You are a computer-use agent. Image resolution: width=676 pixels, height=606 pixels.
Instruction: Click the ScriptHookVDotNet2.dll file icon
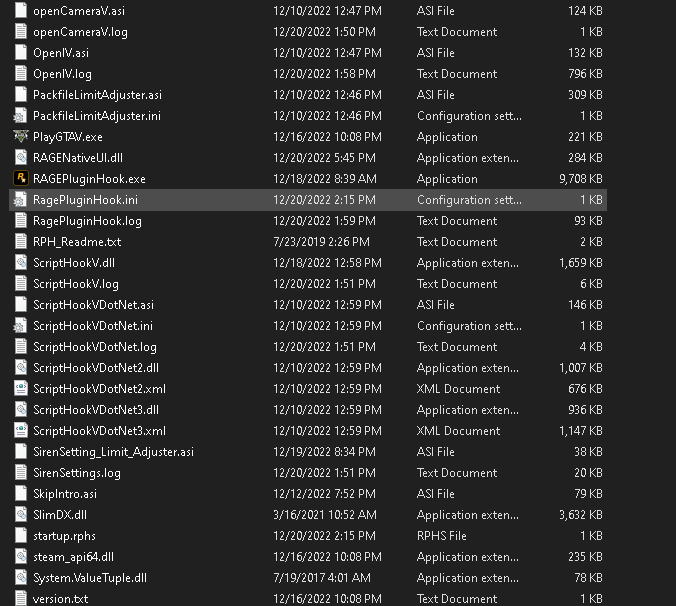(x=21, y=368)
